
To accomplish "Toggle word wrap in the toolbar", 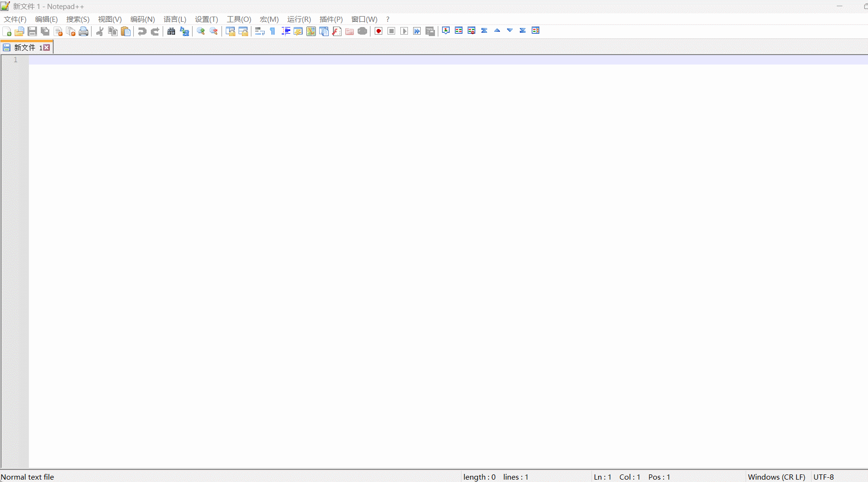I will (259, 31).
